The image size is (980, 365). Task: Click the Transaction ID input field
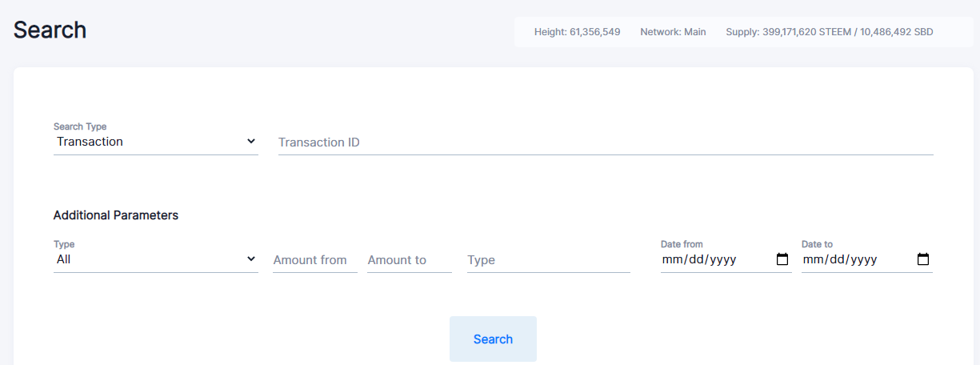coord(606,142)
